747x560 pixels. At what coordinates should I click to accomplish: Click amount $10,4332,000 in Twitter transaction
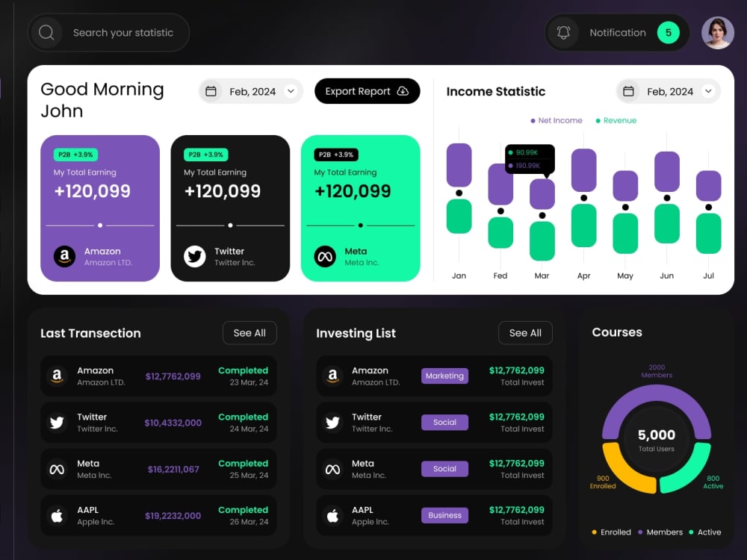coord(173,423)
